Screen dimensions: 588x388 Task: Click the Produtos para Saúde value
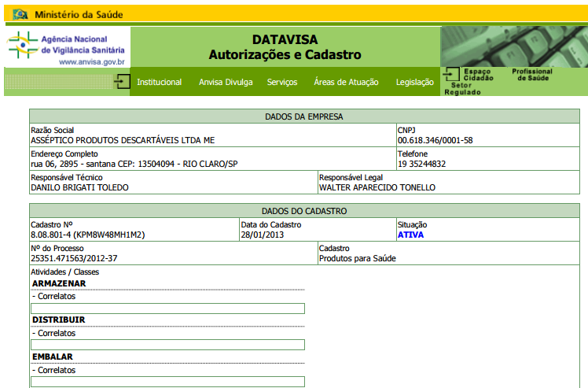point(358,258)
